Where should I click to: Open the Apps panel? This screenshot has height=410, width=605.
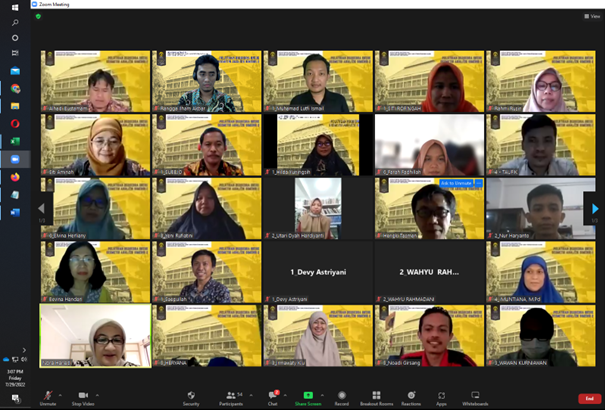pos(441,398)
